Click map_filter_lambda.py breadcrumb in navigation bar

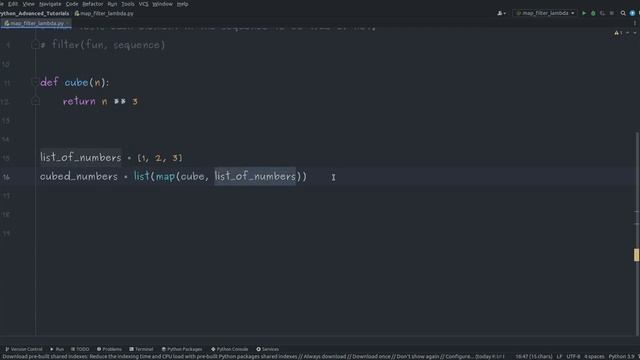[x=104, y=13]
